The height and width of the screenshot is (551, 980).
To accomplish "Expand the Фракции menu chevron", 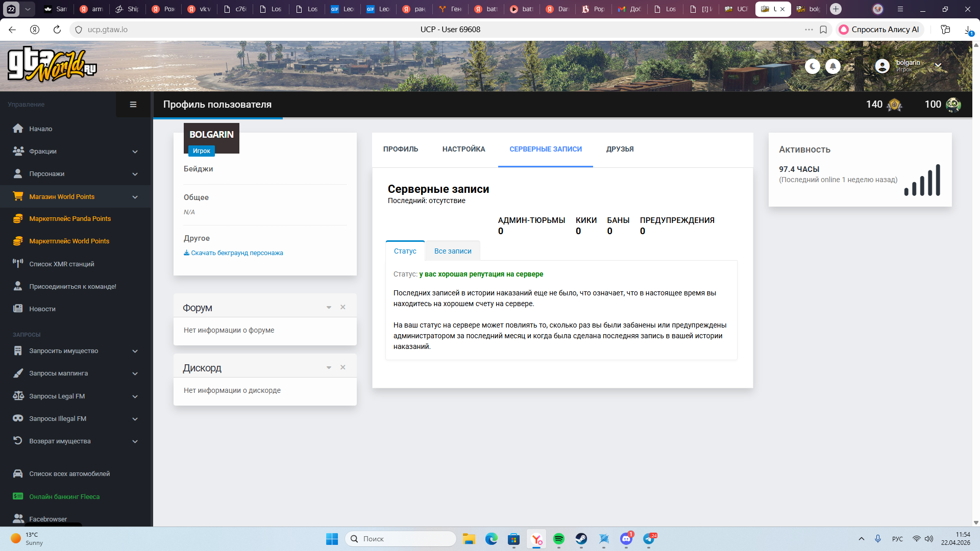I will [135, 152].
